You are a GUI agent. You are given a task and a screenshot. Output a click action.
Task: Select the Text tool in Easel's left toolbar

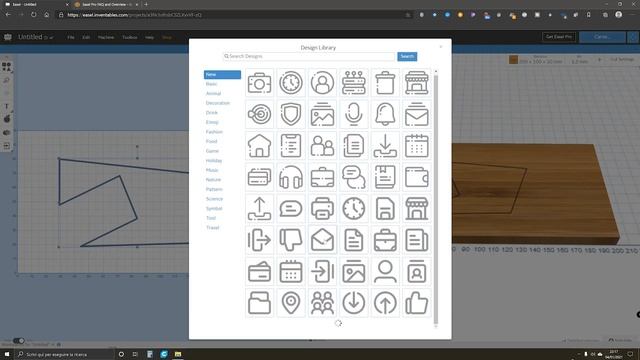click(x=7, y=106)
